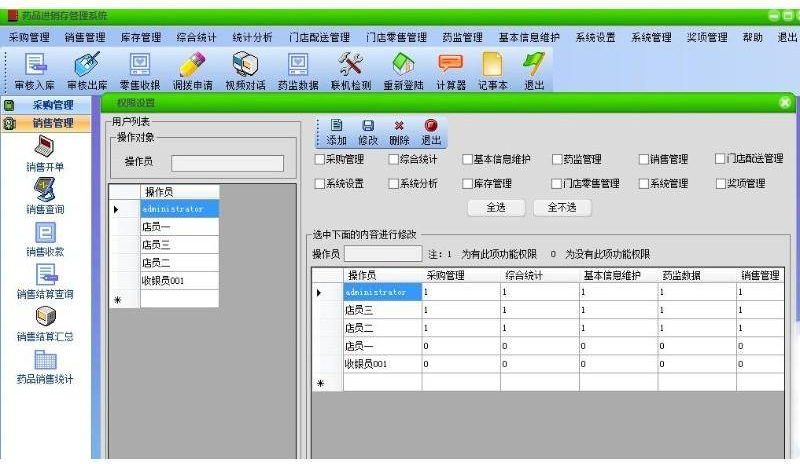Select 店员二 in the user list
The width and height of the screenshot is (800, 464).
coord(180,262)
